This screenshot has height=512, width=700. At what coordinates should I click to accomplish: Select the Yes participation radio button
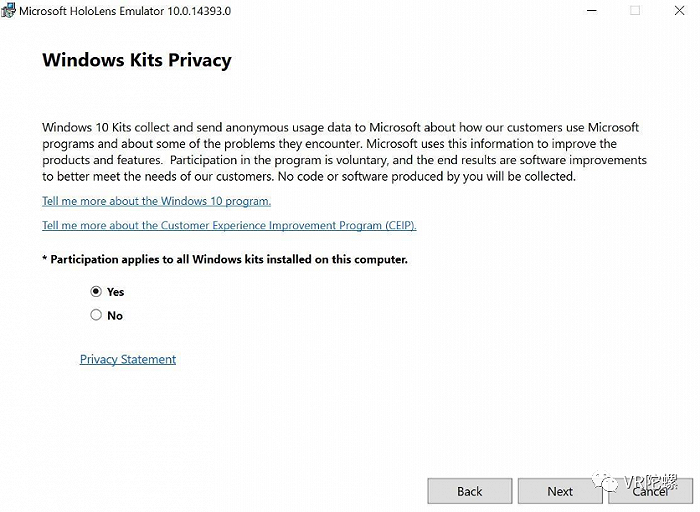[x=96, y=292]
